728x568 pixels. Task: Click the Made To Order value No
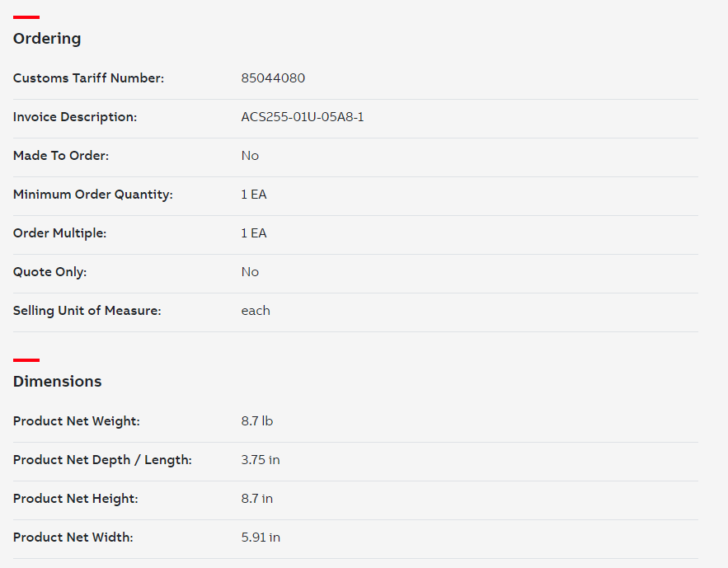click(x=250, y=156)
